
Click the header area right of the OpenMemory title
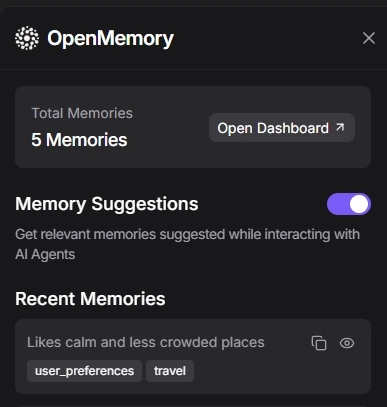point(267,38)
